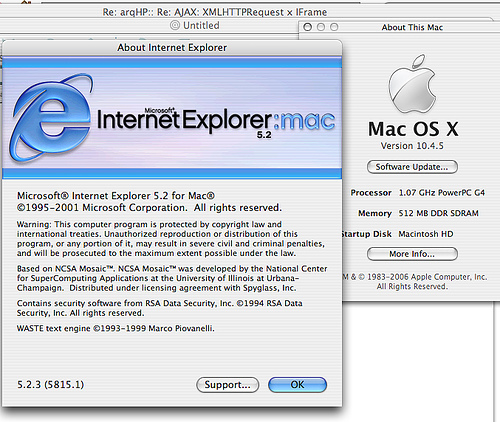The height and width of the screenshot is (422, 500).
Task: Click the 'Warning: This computer program' paragraph
Action: click(171, 239)
